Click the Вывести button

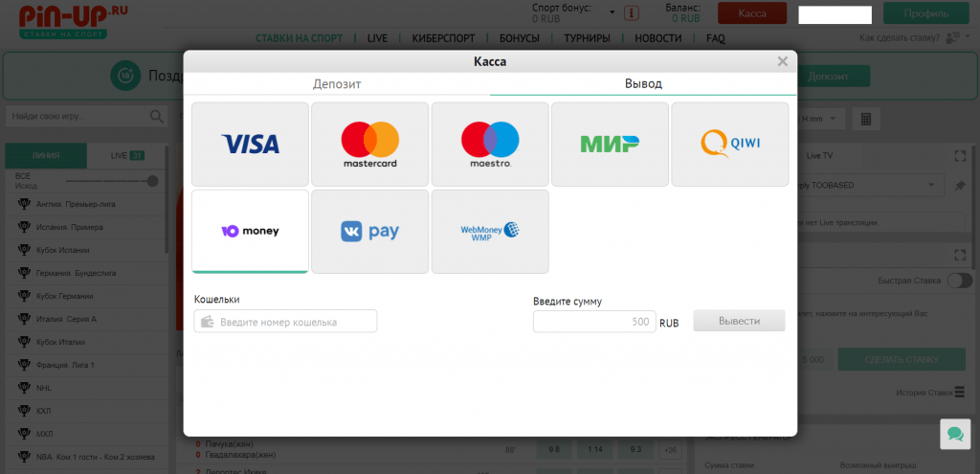[x=740, y=321]
